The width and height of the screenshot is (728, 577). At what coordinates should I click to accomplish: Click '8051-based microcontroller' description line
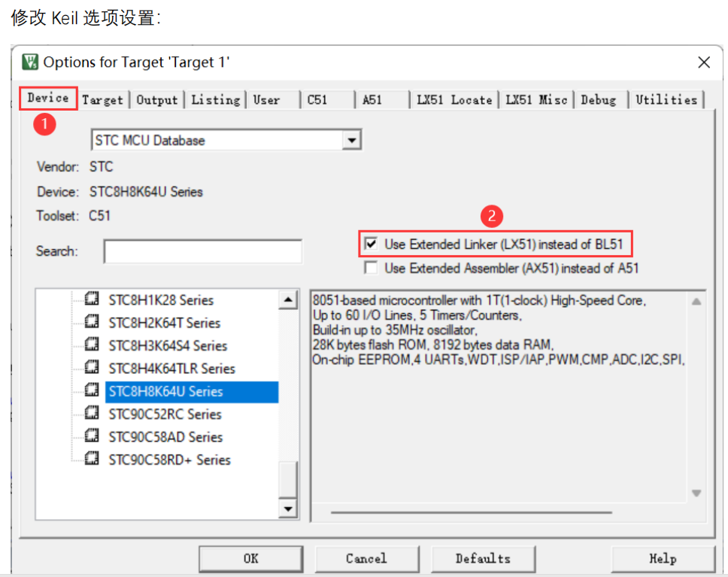[x=479, y=300]
